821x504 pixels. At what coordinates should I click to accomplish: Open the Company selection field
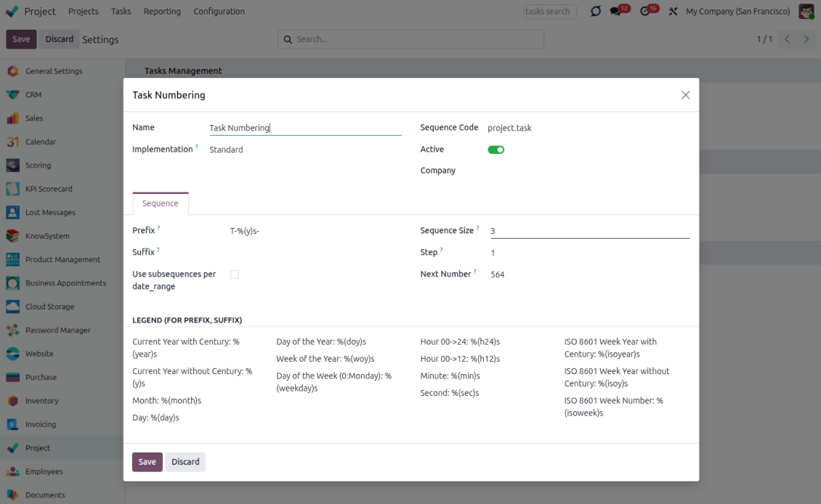click(589, 171)
